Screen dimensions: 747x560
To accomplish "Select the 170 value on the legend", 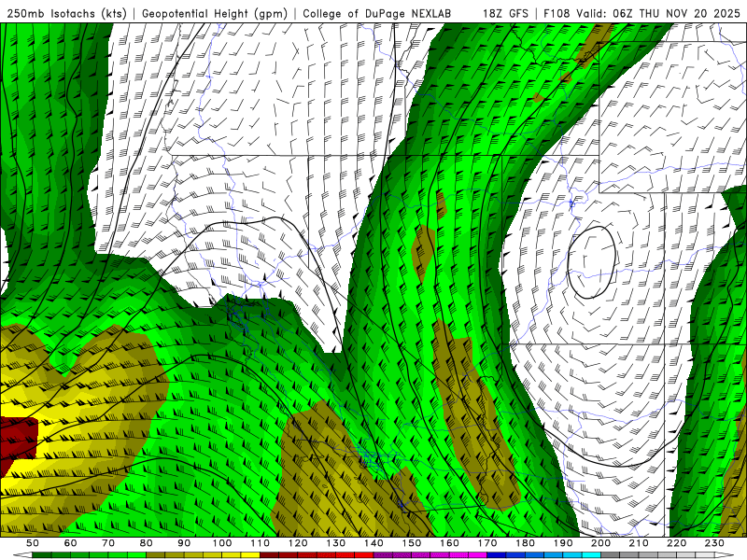I will [x=486, y=543].
